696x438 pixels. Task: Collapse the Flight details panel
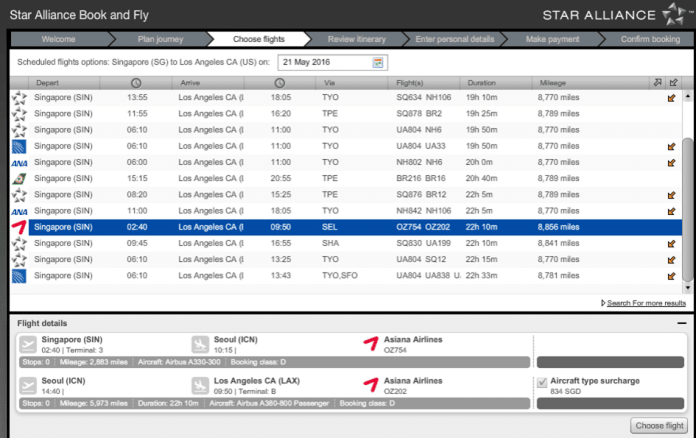click(x=682, y=323)
